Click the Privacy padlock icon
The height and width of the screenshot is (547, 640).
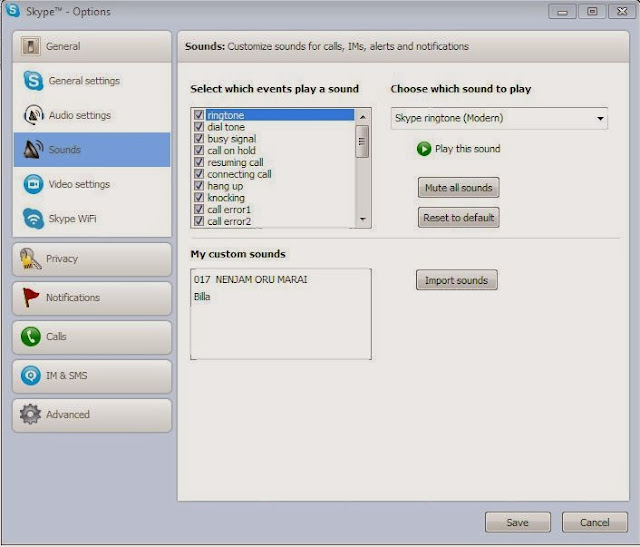tap(30, 259)
